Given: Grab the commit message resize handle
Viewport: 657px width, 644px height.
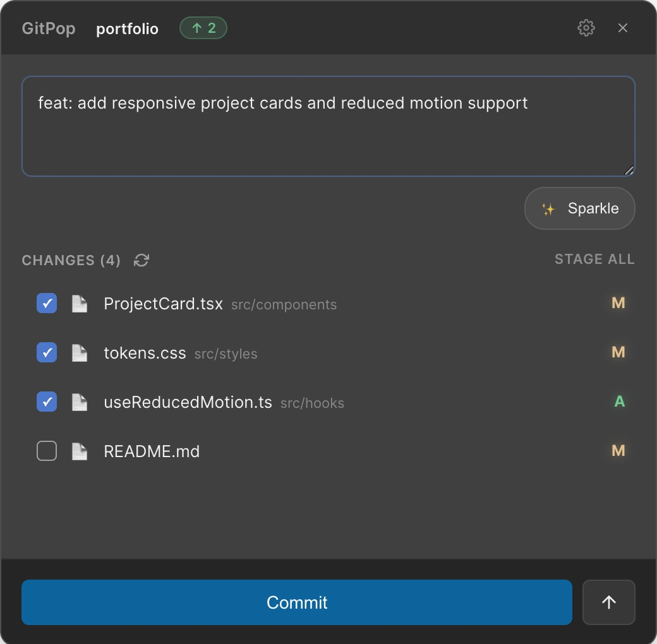Looking at the screenshot, I should tap(629, 170).
